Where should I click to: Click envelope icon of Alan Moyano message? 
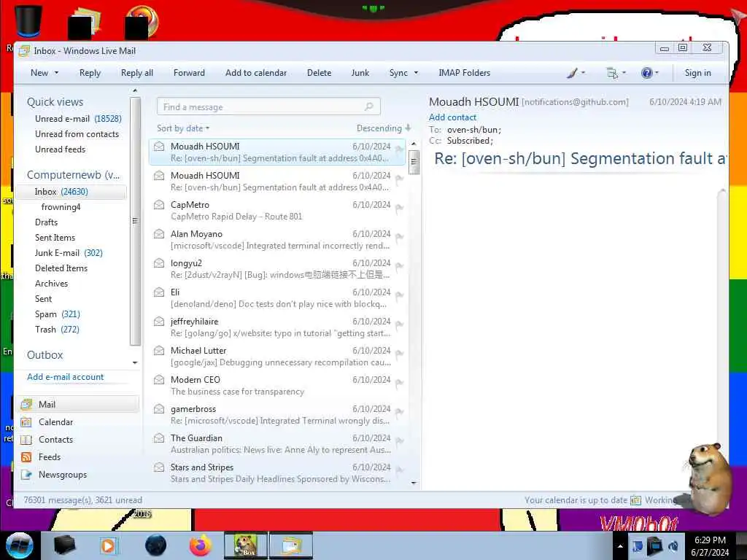tap(159, 234)
